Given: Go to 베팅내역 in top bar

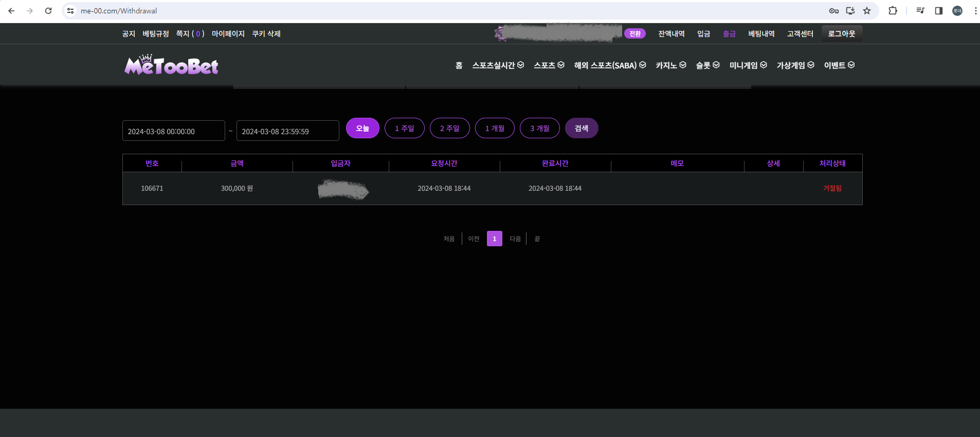Looking at the screenshot, I should point(761,34).
